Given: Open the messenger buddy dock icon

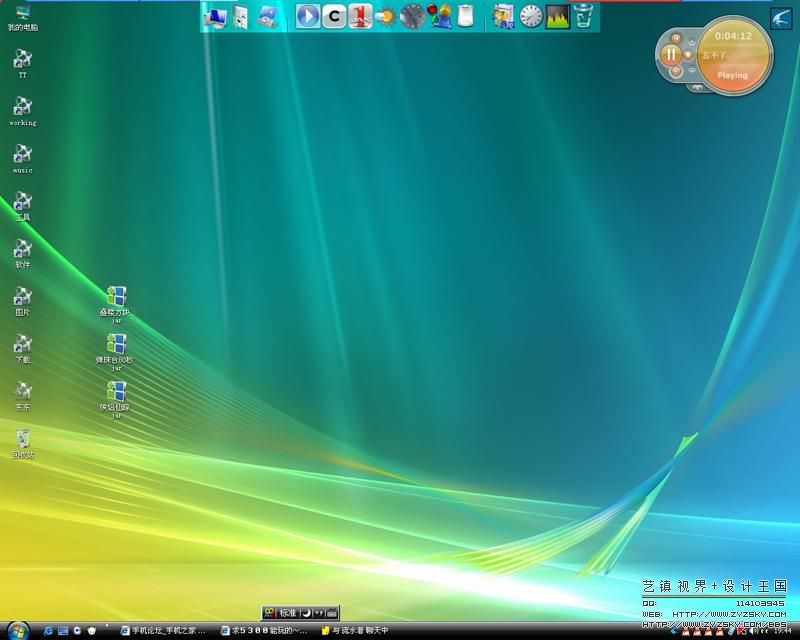Looking at the screenshot, I should coord(439,16).
